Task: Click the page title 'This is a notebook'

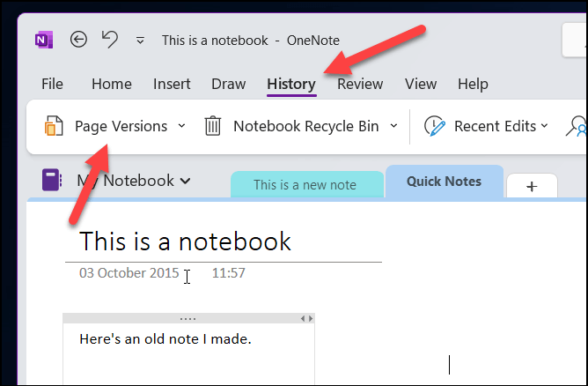Action: click(x=185, y=241)
